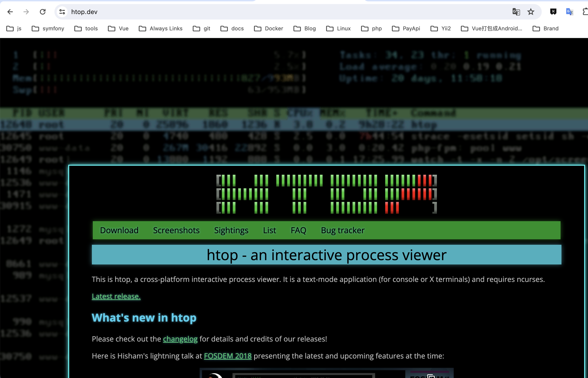The height and width of the screenshot is (378, 588).
Task: Go to the Download menu item
Action: [x=119, y=230]
